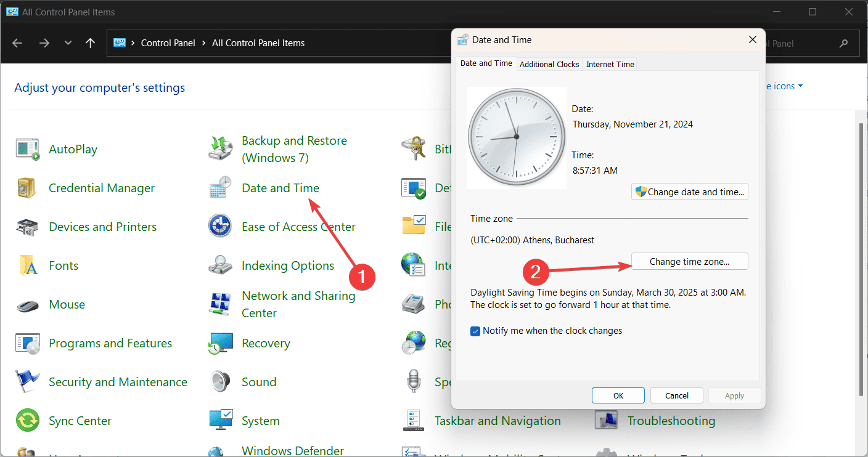Click the All Control Panel Items breadcrumb
The height and width of the screenshot is (457, 868).
pyautogui.click(x=258, y=43)
